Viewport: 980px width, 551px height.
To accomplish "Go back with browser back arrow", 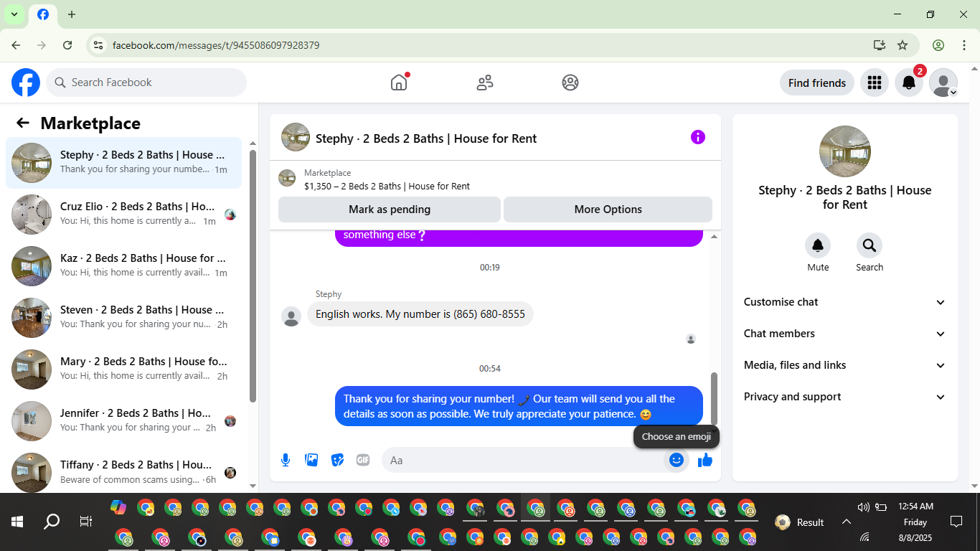I will tap(16, 45).
